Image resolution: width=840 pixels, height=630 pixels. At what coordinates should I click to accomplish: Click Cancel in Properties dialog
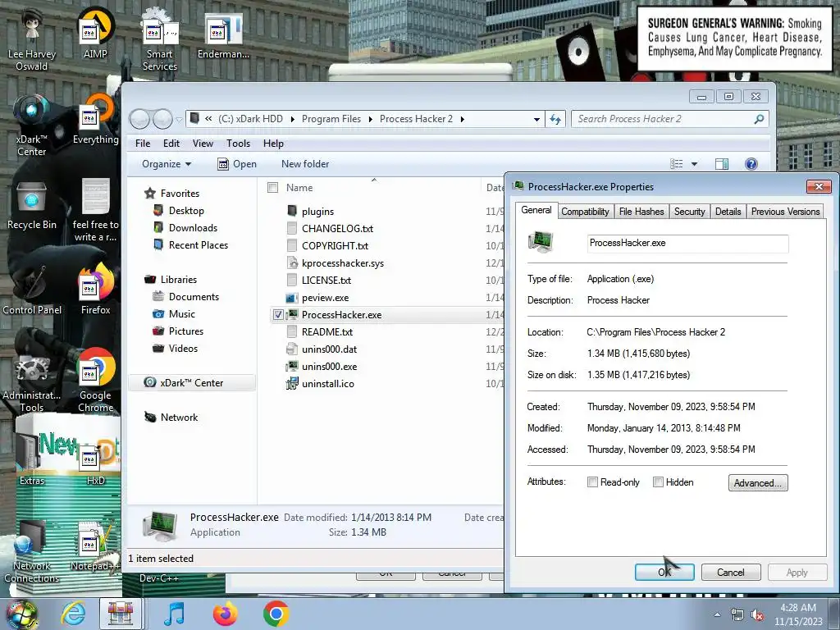731,572
